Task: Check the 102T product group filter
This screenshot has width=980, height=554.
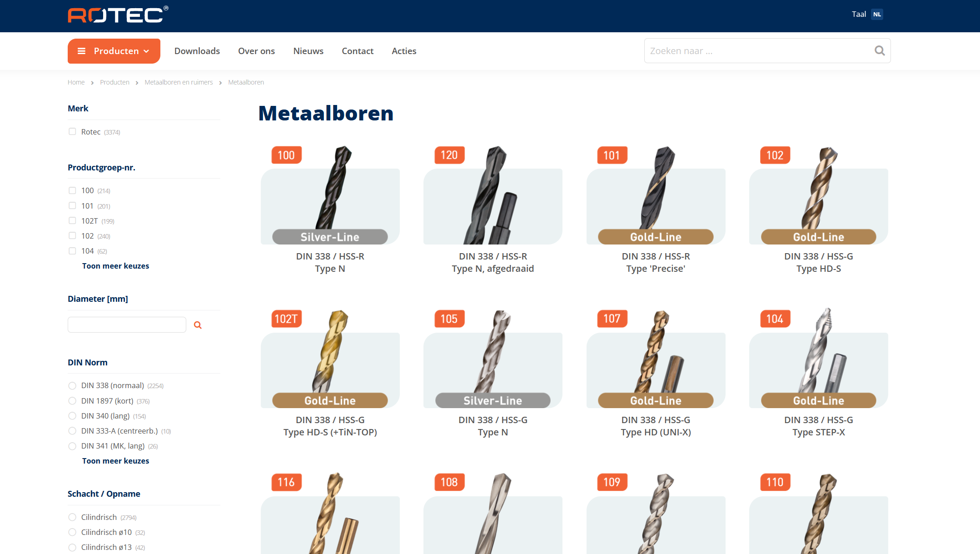Action: coord(72,220)
